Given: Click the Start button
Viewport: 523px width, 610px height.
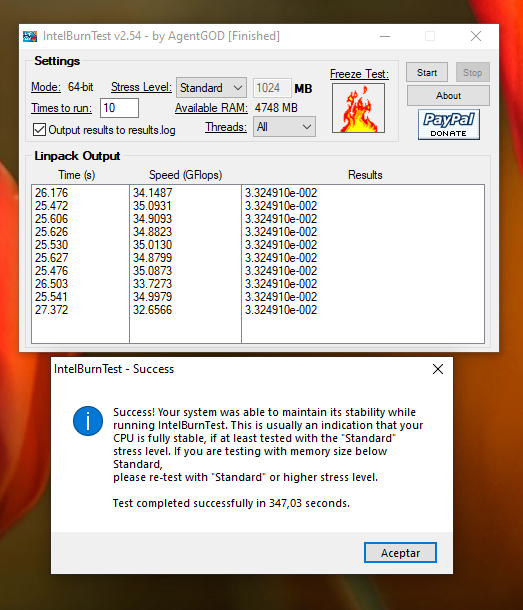Looking at the screenshot, I should (427, 72).
